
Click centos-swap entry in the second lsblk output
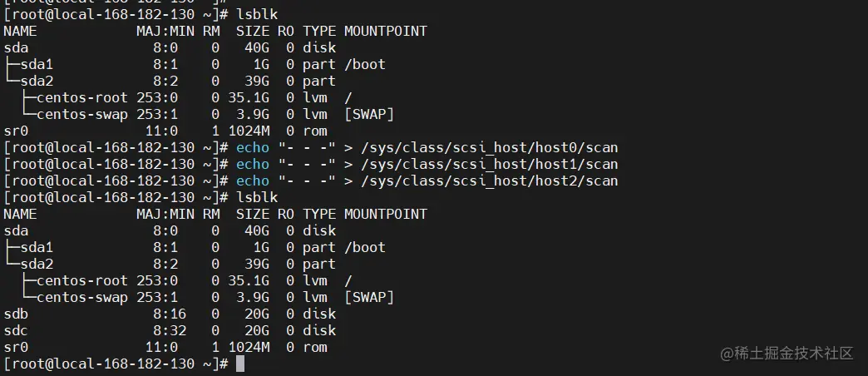(x=82, y=297)
